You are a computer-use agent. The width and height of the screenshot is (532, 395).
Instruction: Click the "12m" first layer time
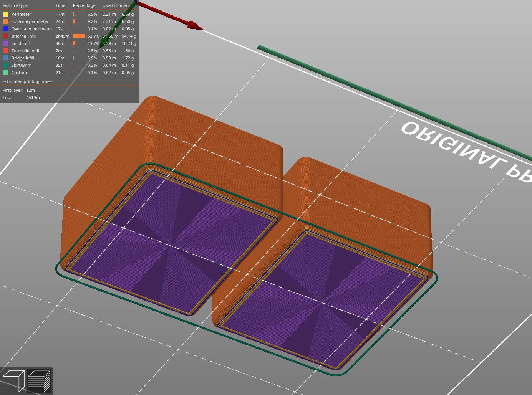tap(30, 90)
